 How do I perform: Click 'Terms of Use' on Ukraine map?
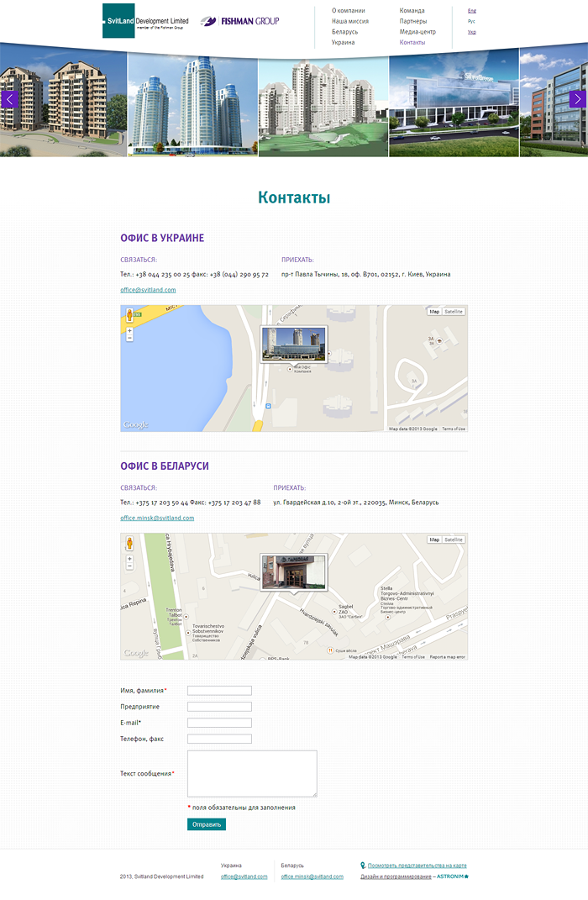pos(454,429)
